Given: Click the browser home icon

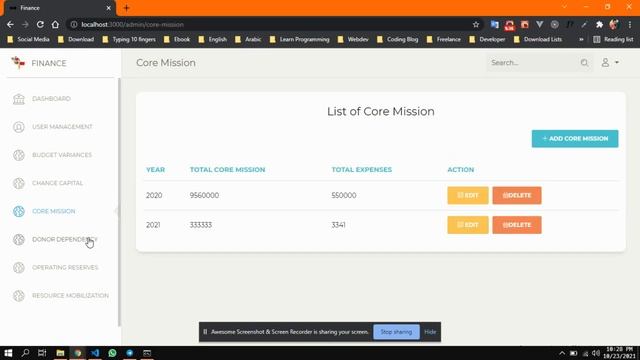Looking at the screenshot, I should pyautogui.click(x=55, y=24).
